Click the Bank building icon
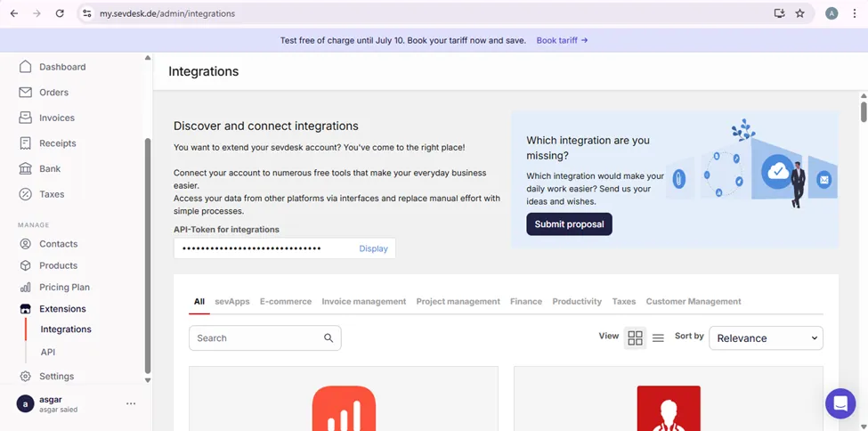The image size is (868, 431). click(x=26, y=169)
